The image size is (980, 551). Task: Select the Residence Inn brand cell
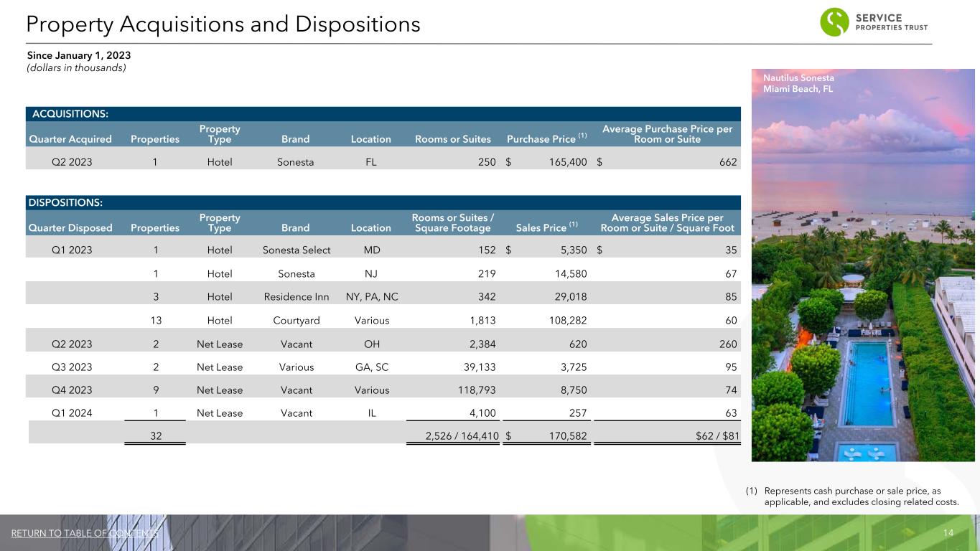(x=295, y=297)
